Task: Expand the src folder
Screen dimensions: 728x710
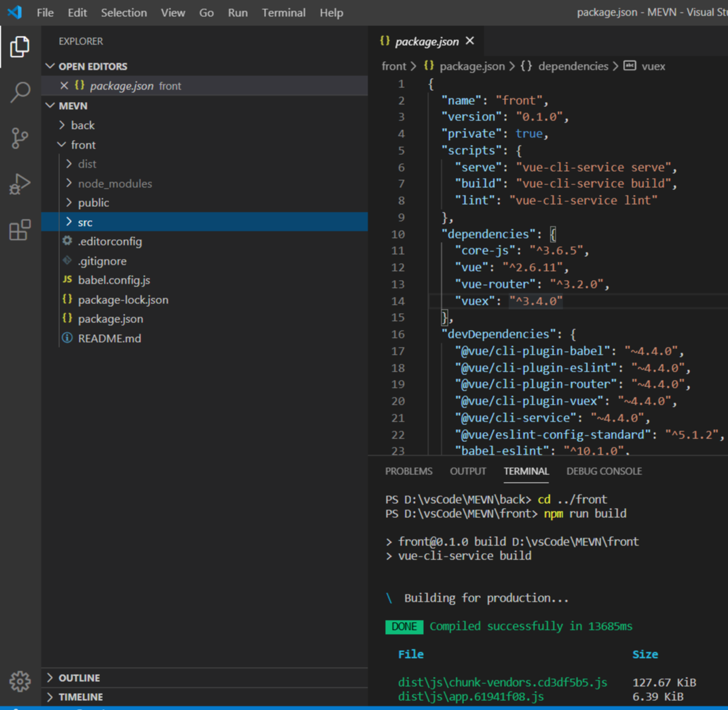Action: [x=69, y=222]
